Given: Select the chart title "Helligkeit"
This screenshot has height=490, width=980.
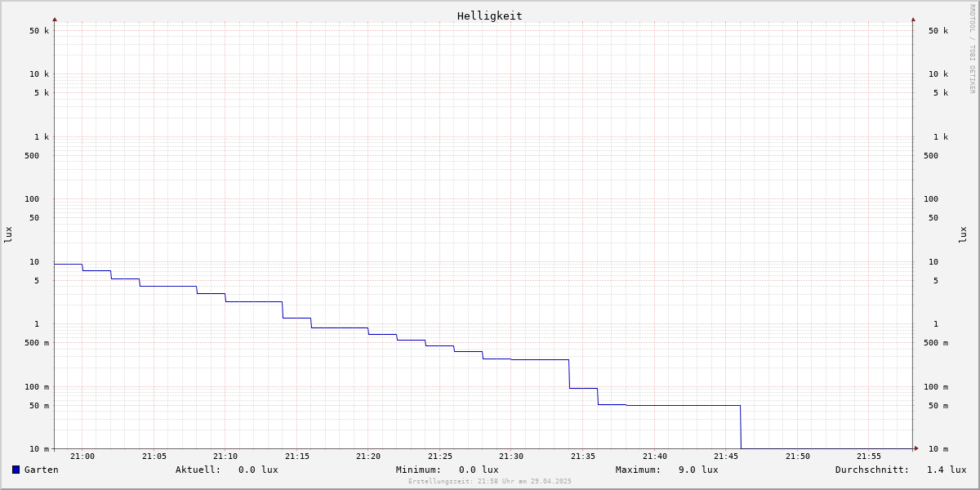Looking at the screenshot, I should 490,16.
